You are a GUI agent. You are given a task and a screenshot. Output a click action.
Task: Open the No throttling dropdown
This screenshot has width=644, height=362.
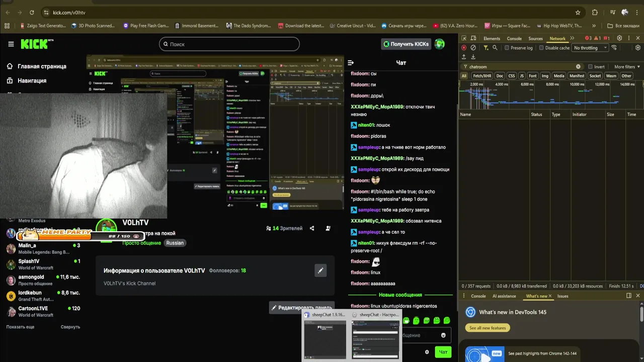tap(590, 48)
